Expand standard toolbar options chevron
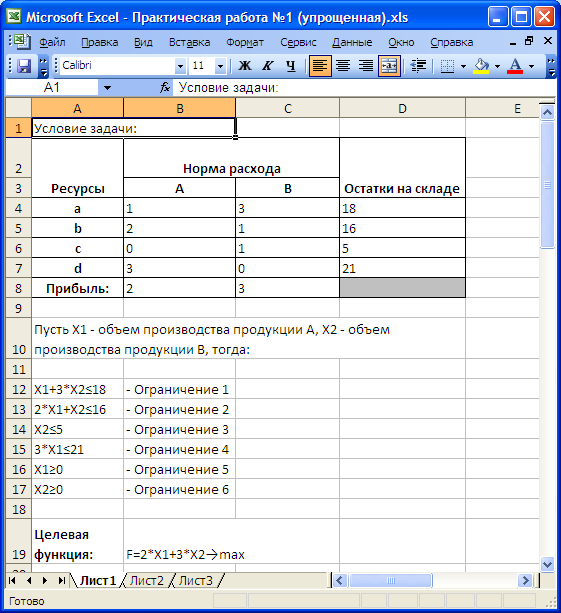561x613 pixels. point(43,66)
